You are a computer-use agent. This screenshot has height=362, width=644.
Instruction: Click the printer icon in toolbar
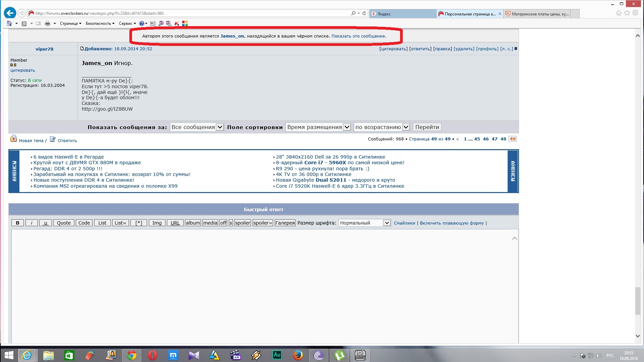point(48,23)
